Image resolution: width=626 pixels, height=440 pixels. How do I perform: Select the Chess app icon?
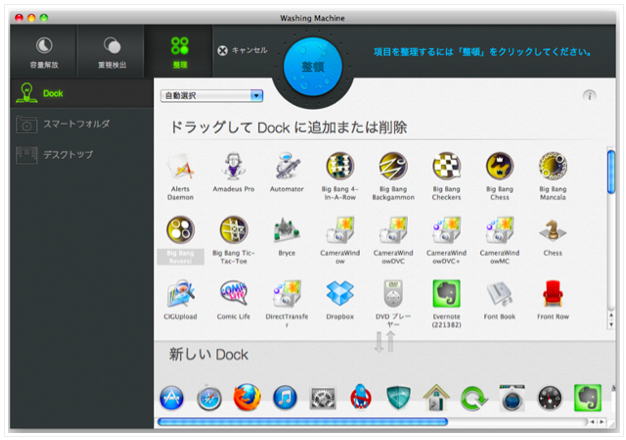click(553, 231)
